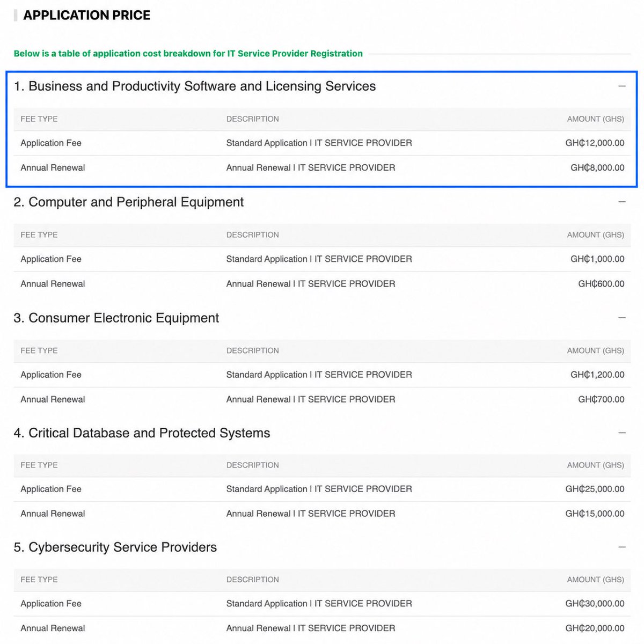Click '4. Critical Database and Protected Systems' title

point(142,433)
